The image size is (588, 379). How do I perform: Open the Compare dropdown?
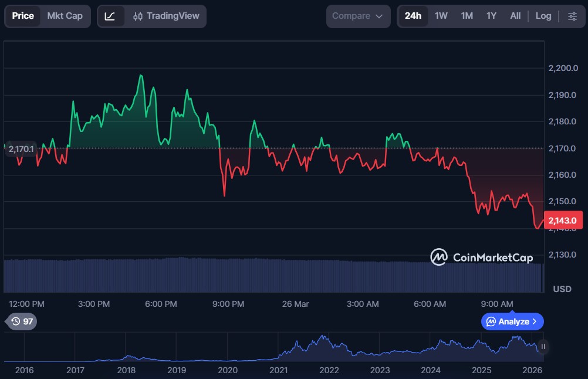coord(357,16)
